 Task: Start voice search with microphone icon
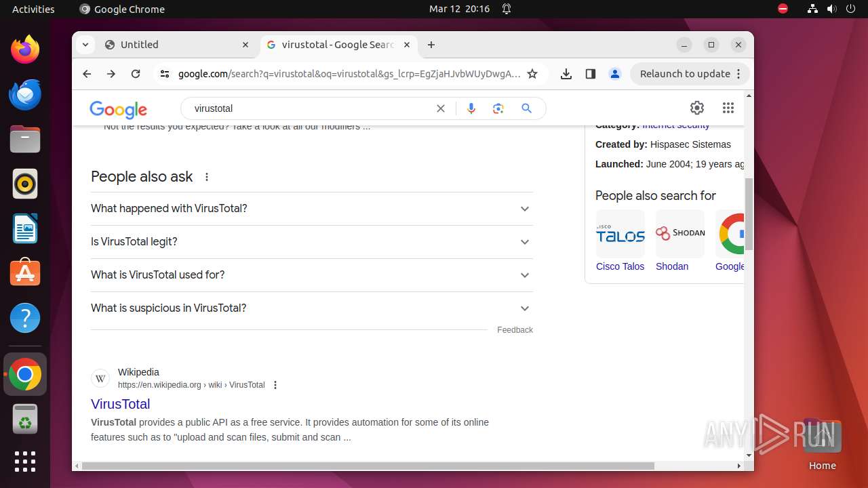point(471,108)
